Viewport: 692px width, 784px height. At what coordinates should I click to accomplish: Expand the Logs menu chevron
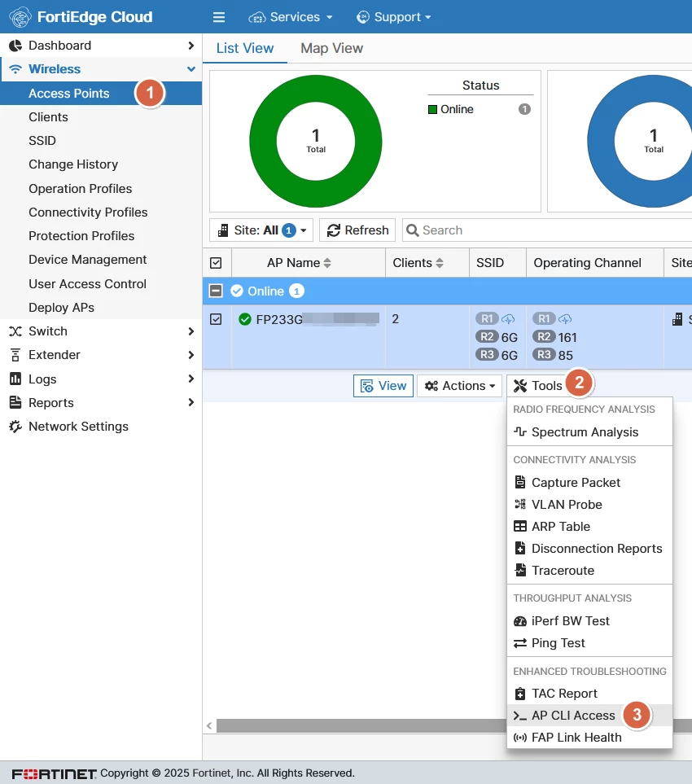(191, 379)
